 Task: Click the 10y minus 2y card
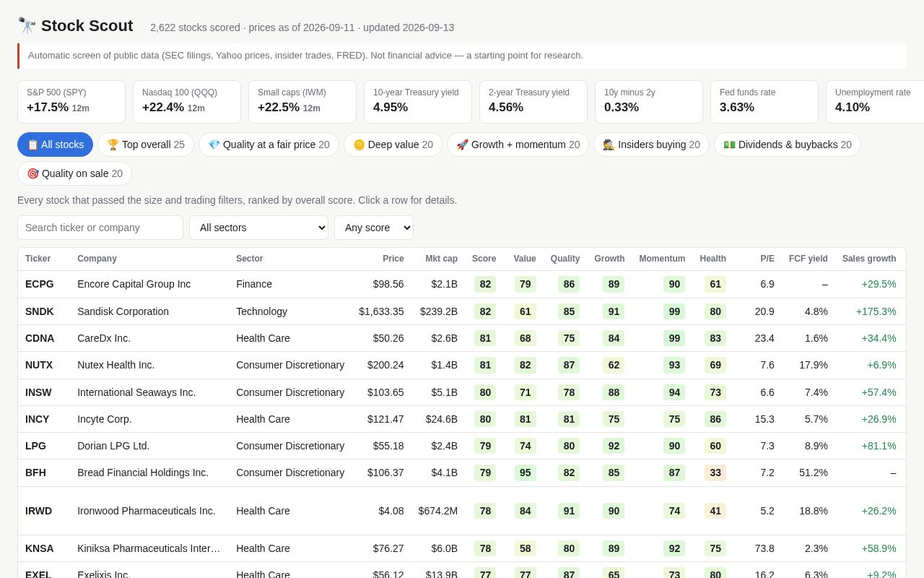tap(649, 102)
